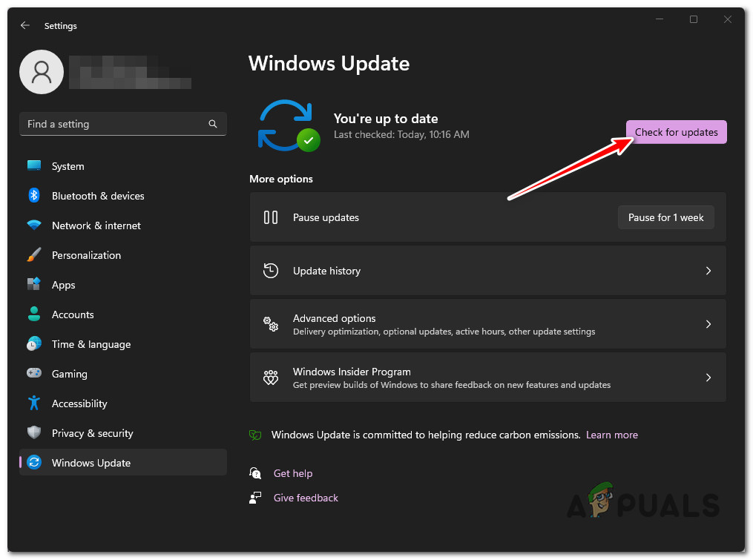Image resolution: width=753 pixels, height=560 pixels.
Task: Close the Settings window
Action: click(728, 19)
